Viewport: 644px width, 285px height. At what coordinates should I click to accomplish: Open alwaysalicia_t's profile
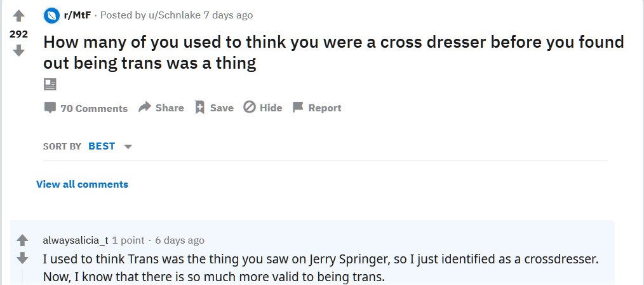(76, 240)
